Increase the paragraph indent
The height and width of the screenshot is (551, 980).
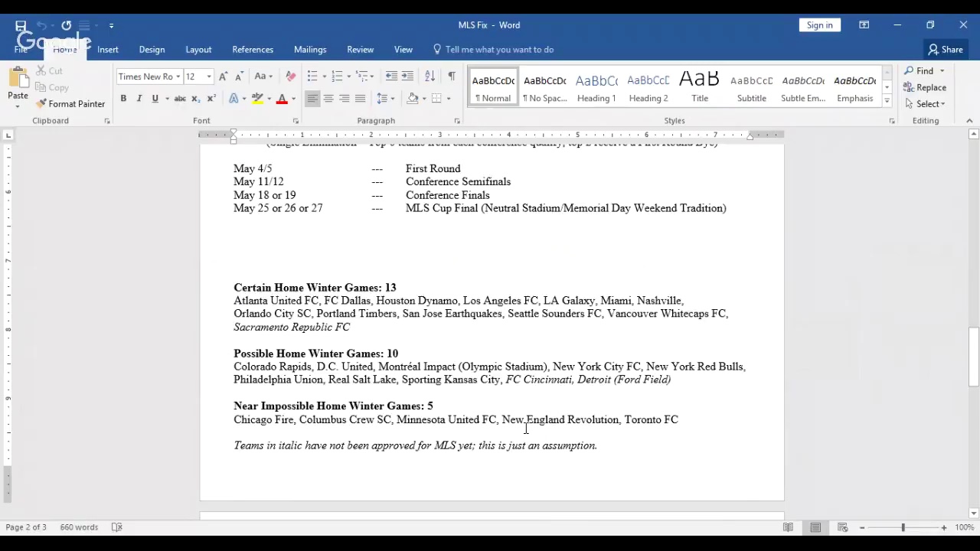click(x=407, y=77)
